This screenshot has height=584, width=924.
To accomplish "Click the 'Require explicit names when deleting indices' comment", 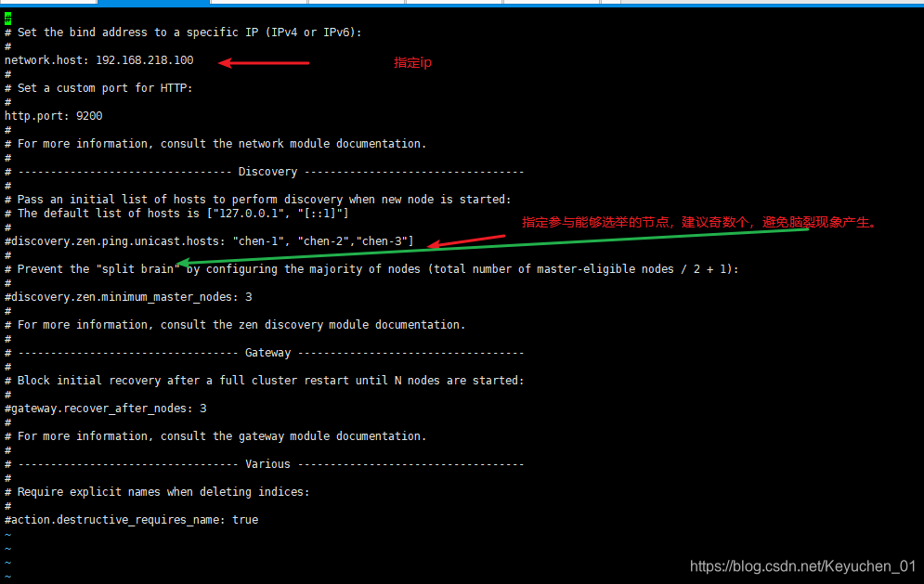I will pos(157,492).
